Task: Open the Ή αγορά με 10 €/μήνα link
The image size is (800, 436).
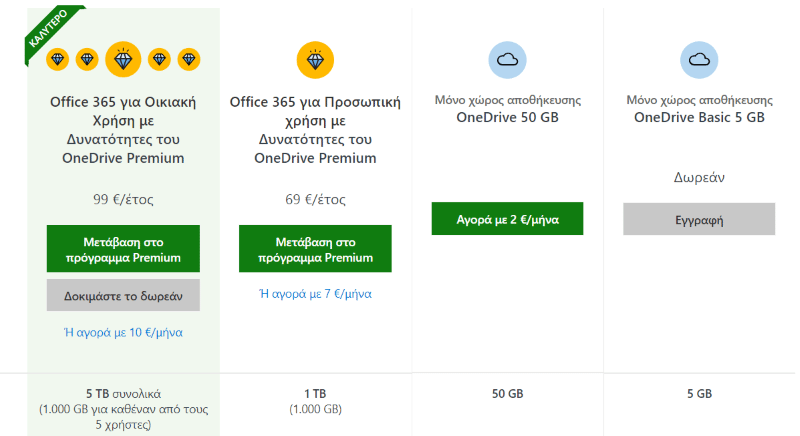Action: click(x=123, y=332)
